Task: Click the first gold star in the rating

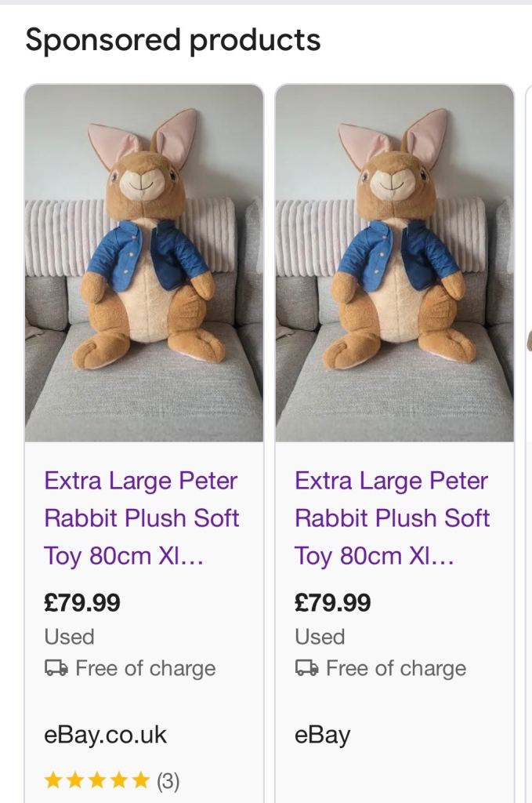Action: coord(52,780)
